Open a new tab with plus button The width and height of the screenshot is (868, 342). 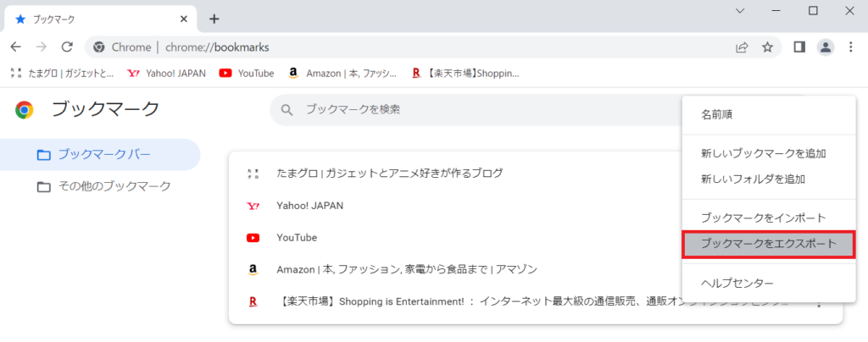[x=214, y=19]
